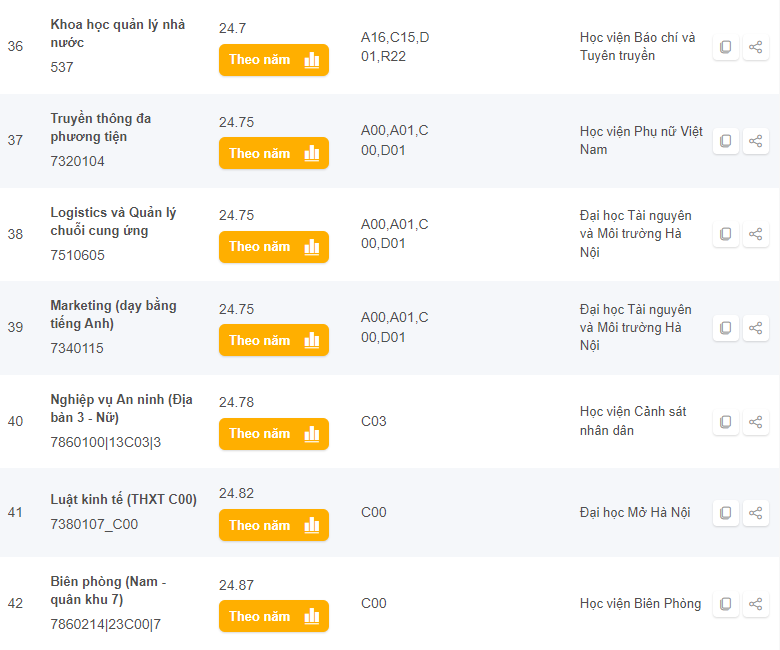
Task: Share the Marketing (dạy bằng tiếng Anh) row
Action: 756,327
